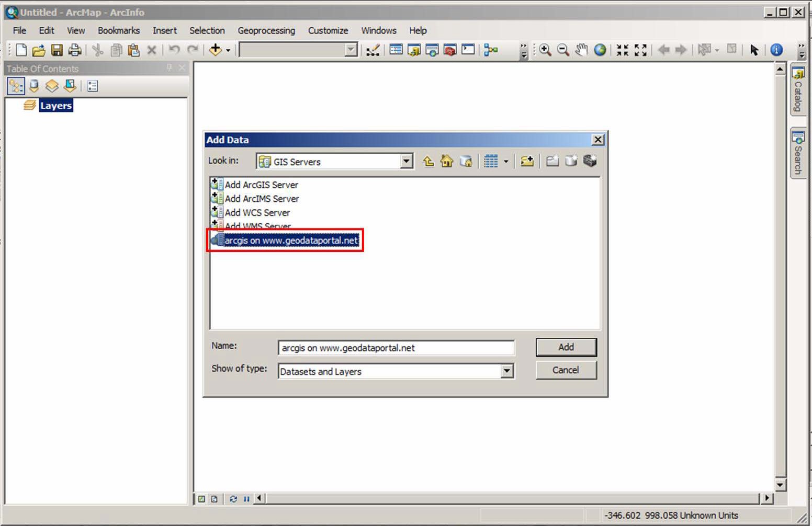Screen dimensions: 812x526
Task: List By Visibility in contents
Action: (x=52, y=86)
